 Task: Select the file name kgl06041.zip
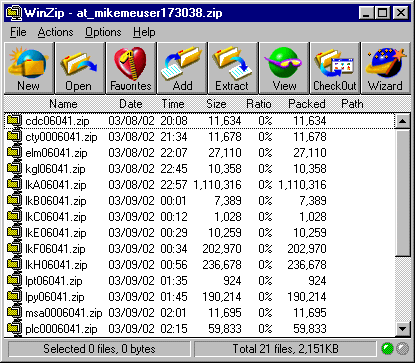(x=55, y=169)
